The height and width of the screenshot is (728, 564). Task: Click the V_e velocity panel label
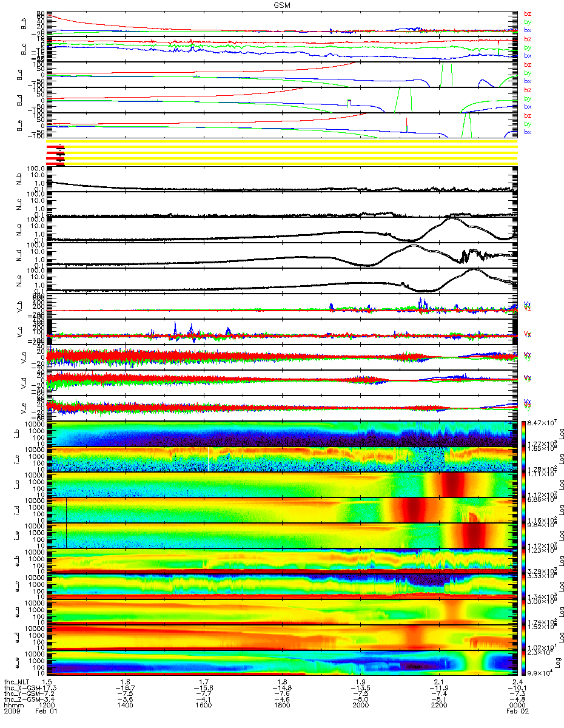pyautogui.click(x=25, y=408)
